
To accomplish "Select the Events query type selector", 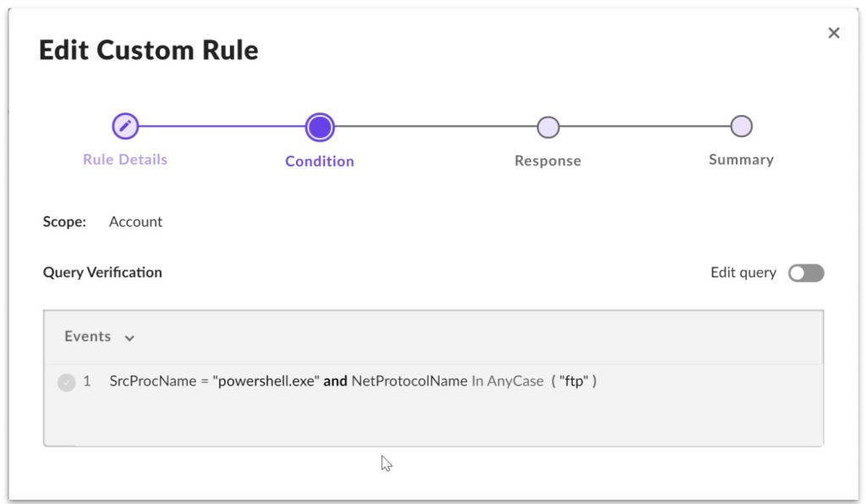I will [x=88, y=336].
